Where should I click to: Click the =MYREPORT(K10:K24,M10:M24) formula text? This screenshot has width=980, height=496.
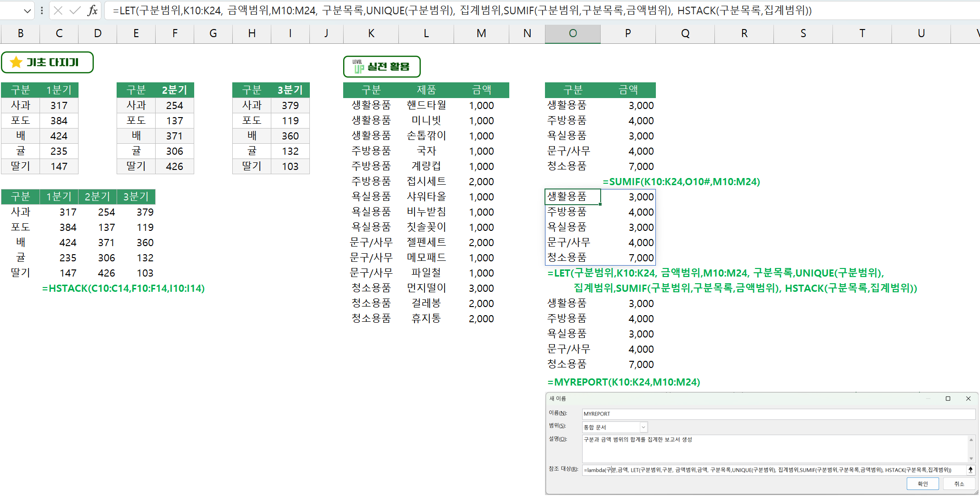click(624, 382)
